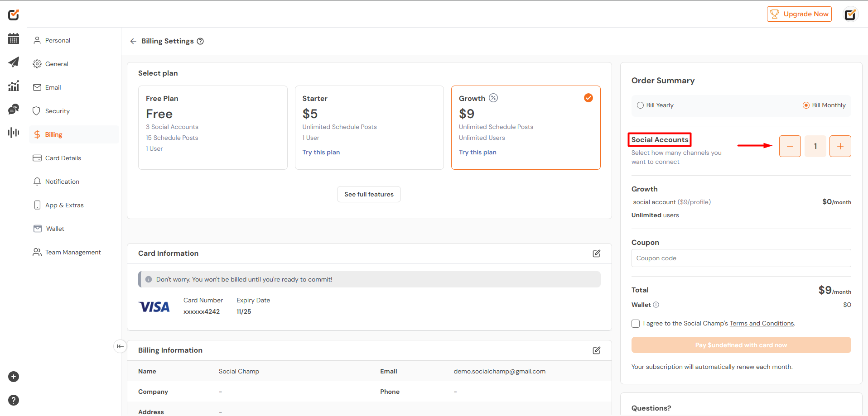Click Try this plan under Growth
This screenshot has width=868, height=416.
coord(477,152)
